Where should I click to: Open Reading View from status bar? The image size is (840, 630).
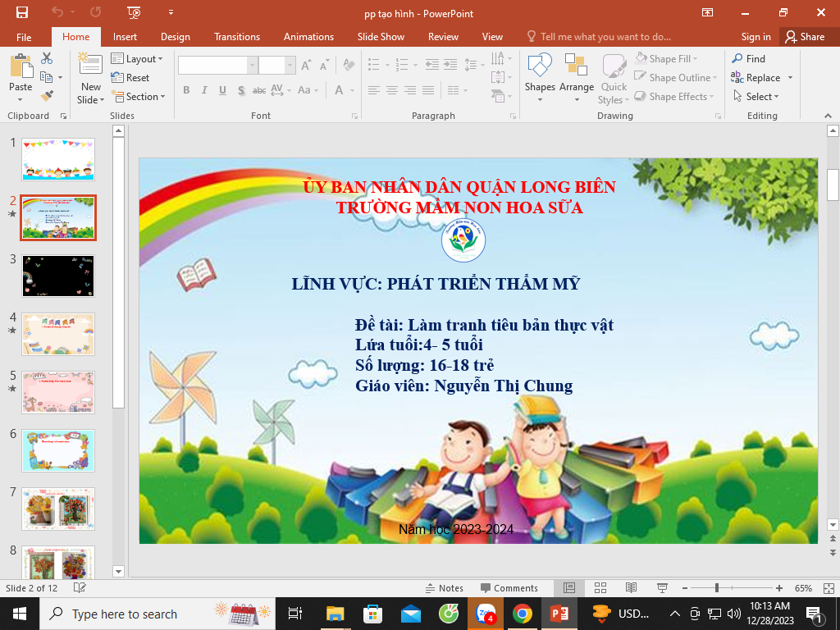(631, 588)
